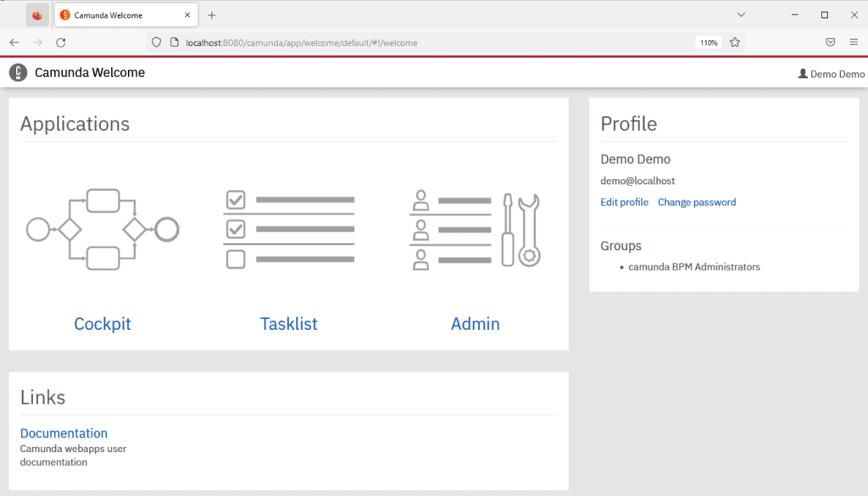Click the Cockpit BPMN process diagram icon
The width and height of the screenshot is (868, 496).
(103, 230)
